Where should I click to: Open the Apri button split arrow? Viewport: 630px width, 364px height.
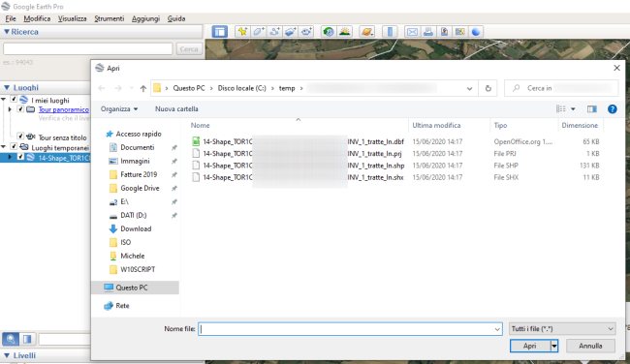click(x=554, y=346)
